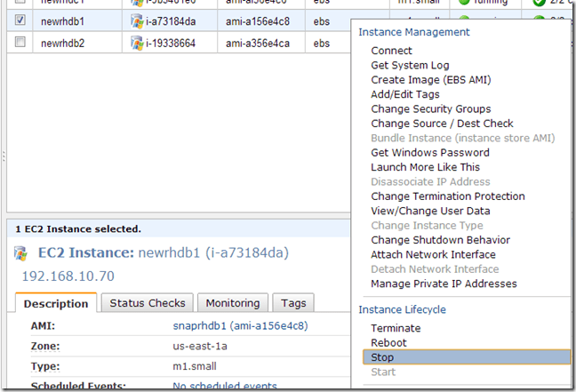The width and height of the screenshot is (576, 392).
Task: Open the snaprhdb1 AMI link
Action: click(240, 326)
